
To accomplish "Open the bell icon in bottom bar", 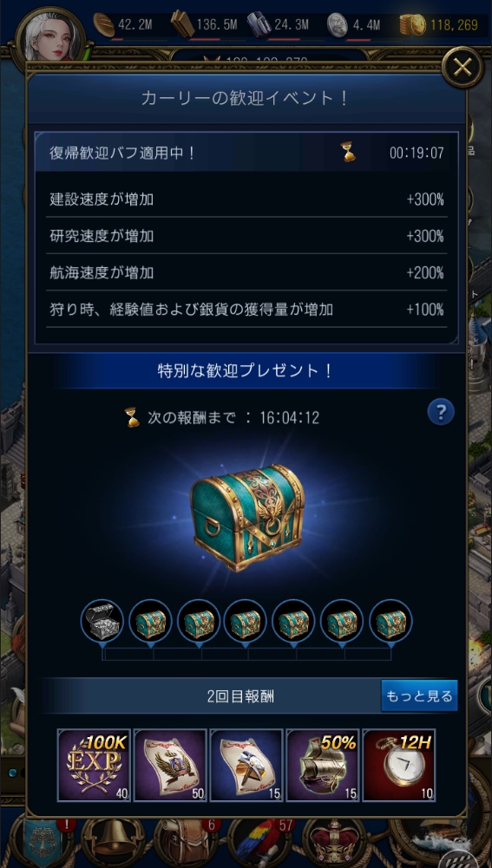I will pos(113,843).
